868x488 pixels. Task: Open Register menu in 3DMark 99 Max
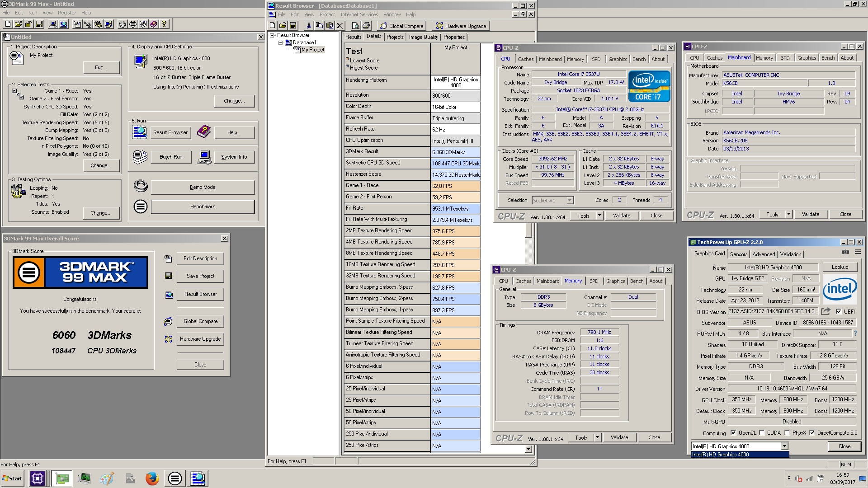67,13
